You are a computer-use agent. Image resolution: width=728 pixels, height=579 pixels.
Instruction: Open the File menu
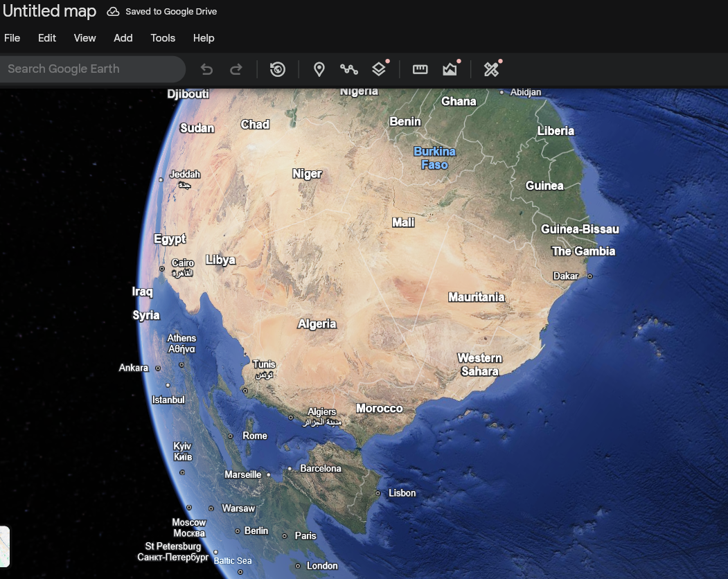[12, 38]
